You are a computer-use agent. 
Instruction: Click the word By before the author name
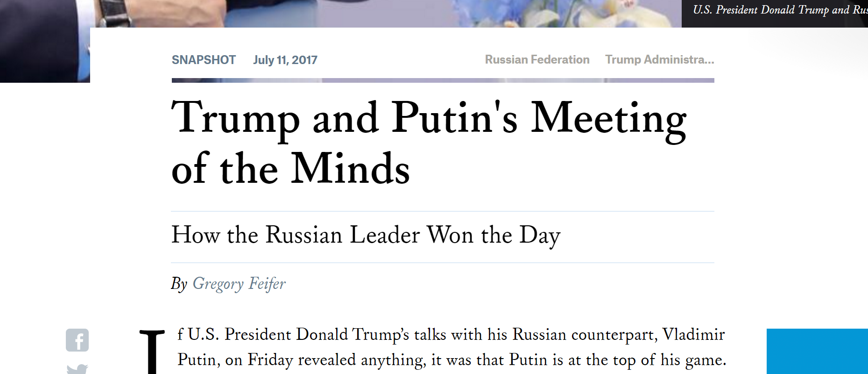tap(179, 284)
